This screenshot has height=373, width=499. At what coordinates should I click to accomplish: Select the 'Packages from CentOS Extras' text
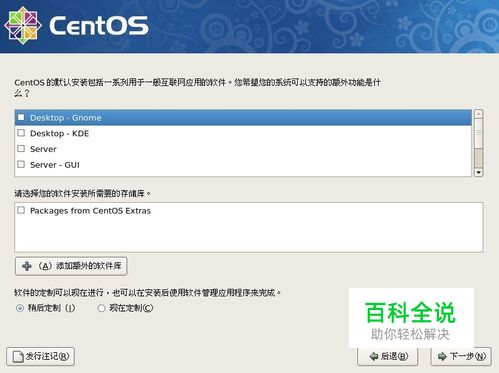pyautogui.click(x=90, y=211)
